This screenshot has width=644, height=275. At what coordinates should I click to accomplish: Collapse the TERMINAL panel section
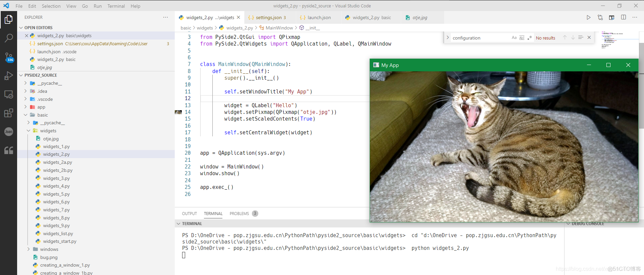(178, 224)
